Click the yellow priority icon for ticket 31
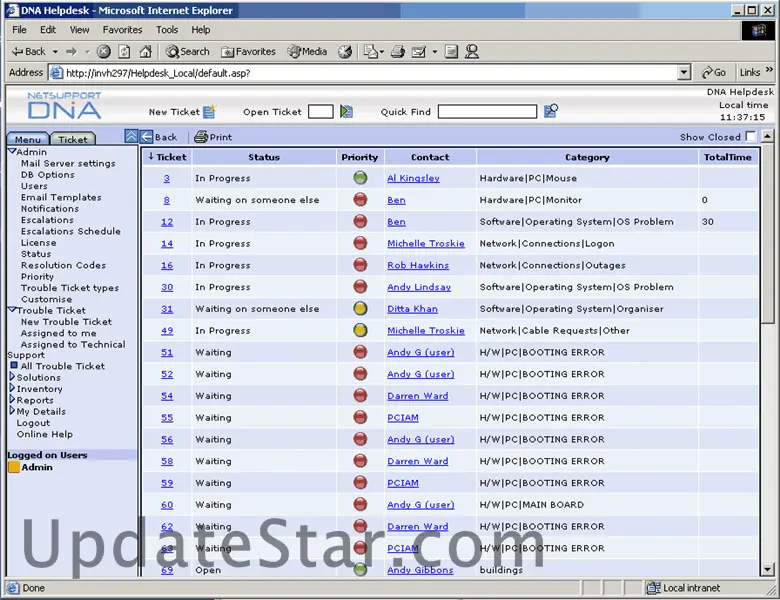The height and width of the screenshot is (600, 780). pos(360,308)
